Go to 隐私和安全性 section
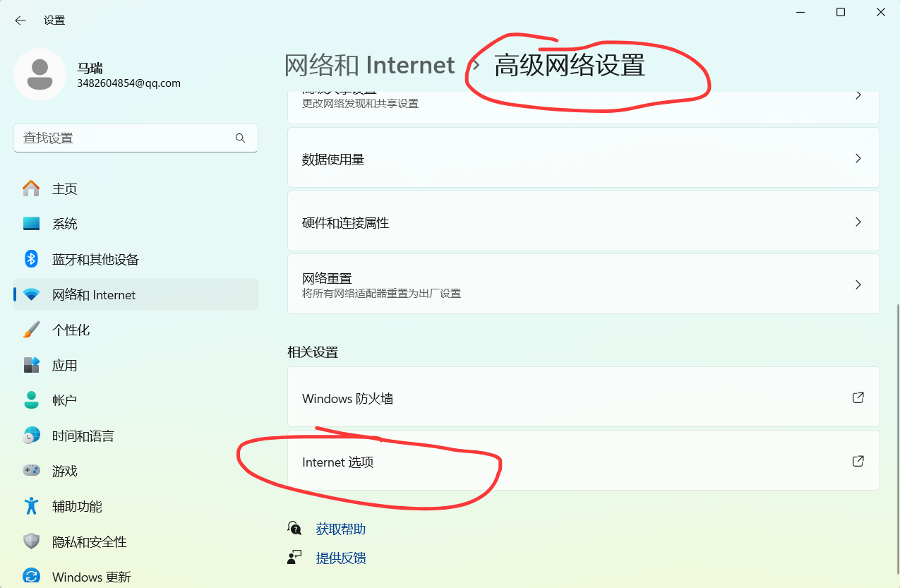 (x=136, y=541)
